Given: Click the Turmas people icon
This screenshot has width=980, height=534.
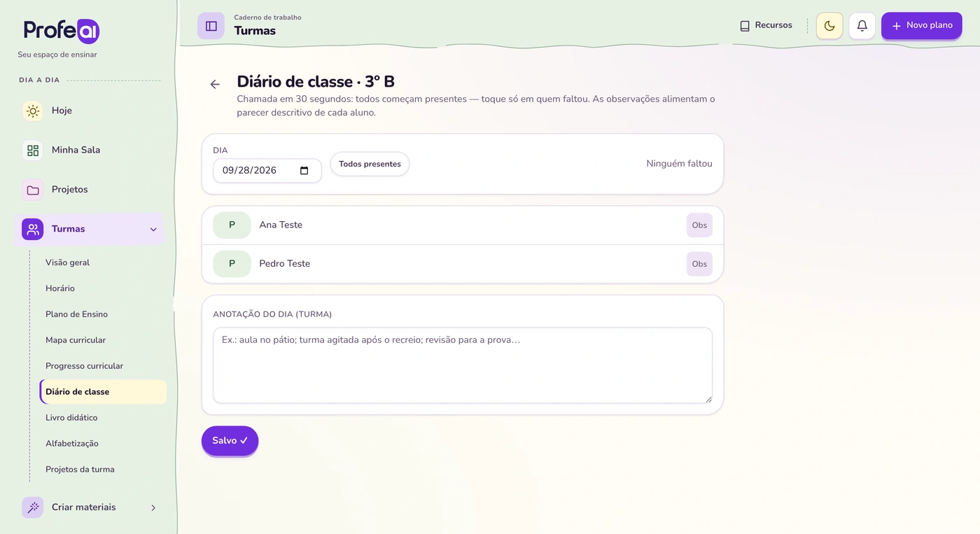Looking at the screenshot, I should 33,229.
